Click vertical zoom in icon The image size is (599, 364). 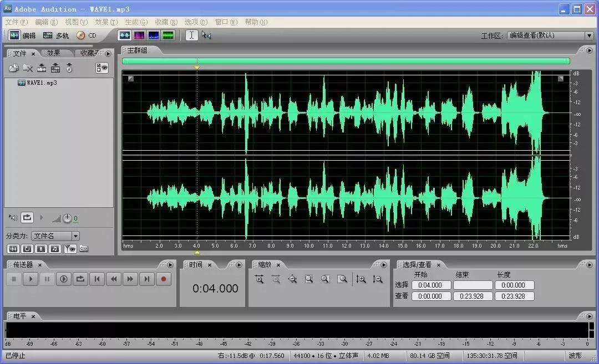point(361,279)
